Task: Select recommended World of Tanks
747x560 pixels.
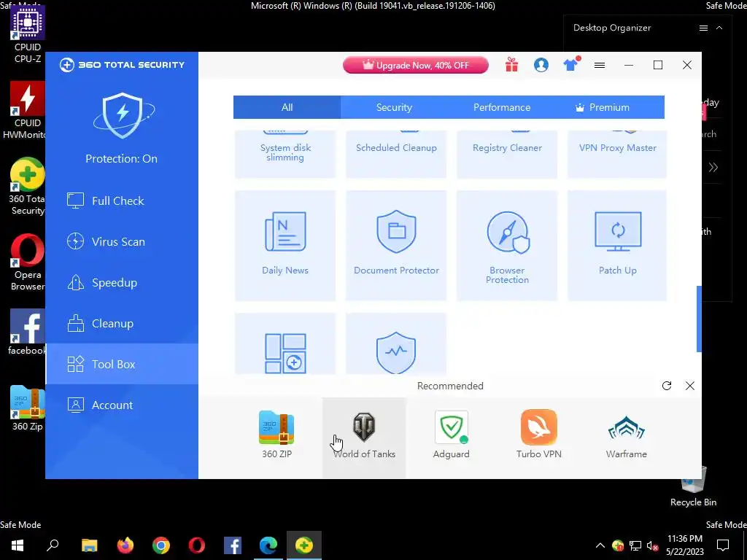Action: [x=364, y=438]
